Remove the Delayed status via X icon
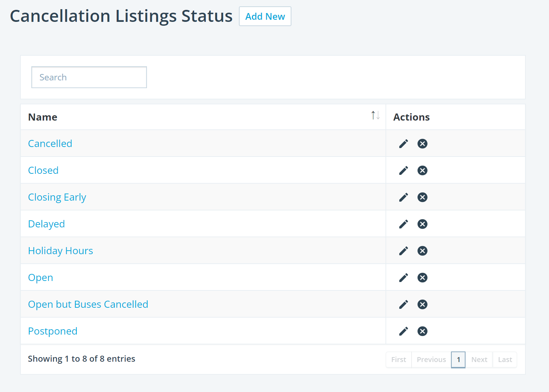 [x=422, y=224]
